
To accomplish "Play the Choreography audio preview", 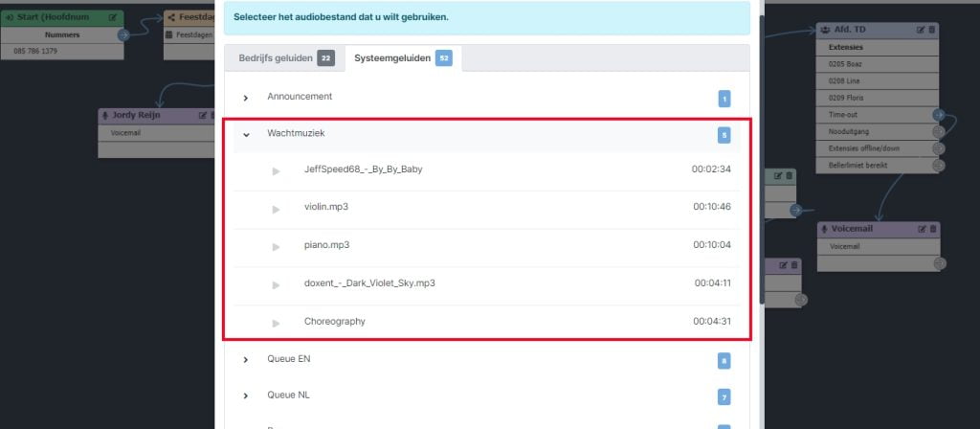I will tap(276, 324).
